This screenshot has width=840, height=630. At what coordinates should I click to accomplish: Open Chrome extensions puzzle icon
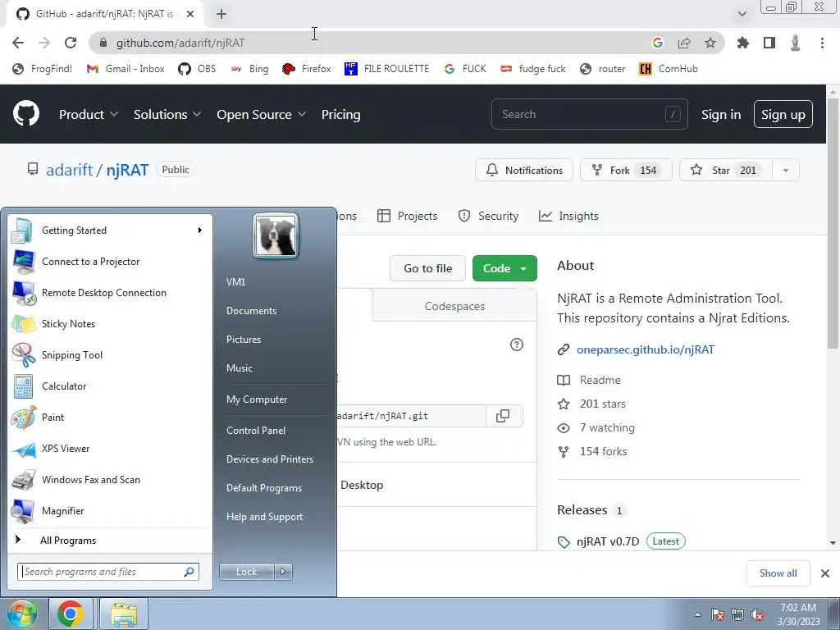[x=743, y=43]
